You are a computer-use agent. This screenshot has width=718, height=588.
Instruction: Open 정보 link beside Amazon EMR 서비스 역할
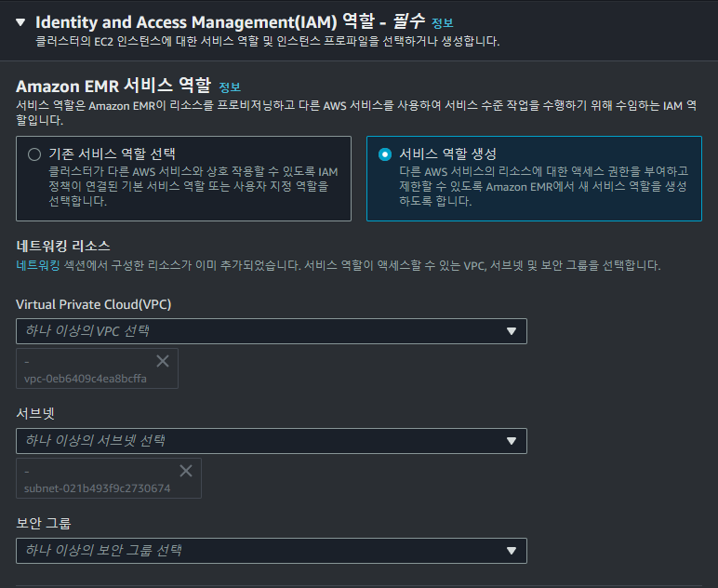pyautogui.click(x=230, y=87)
